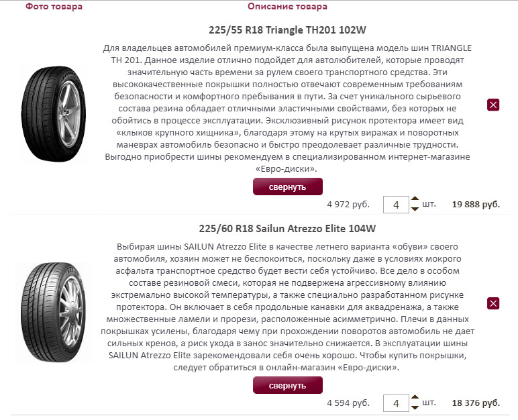This screenshot has width=518, height=420.
Task: Click the 4 594 руб. unit price
Action: coord(348,403)
